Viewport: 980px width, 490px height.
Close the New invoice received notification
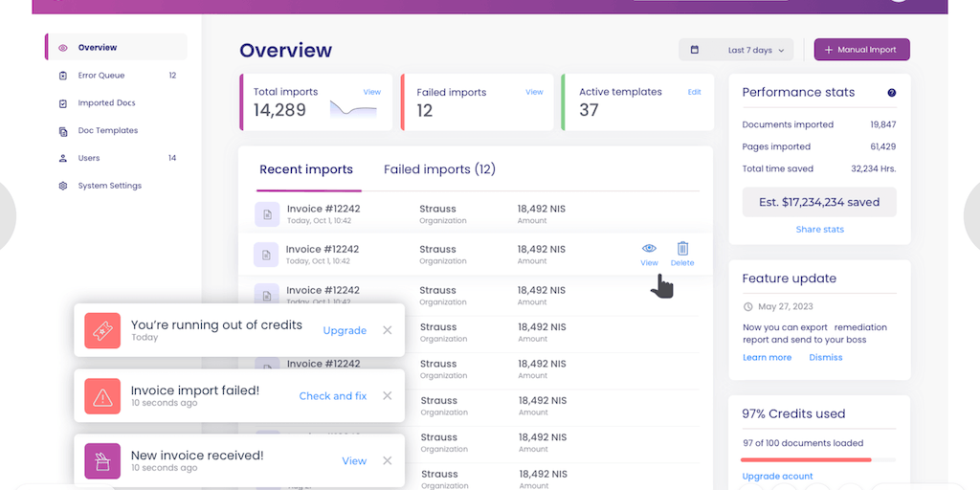pos(388,460)
